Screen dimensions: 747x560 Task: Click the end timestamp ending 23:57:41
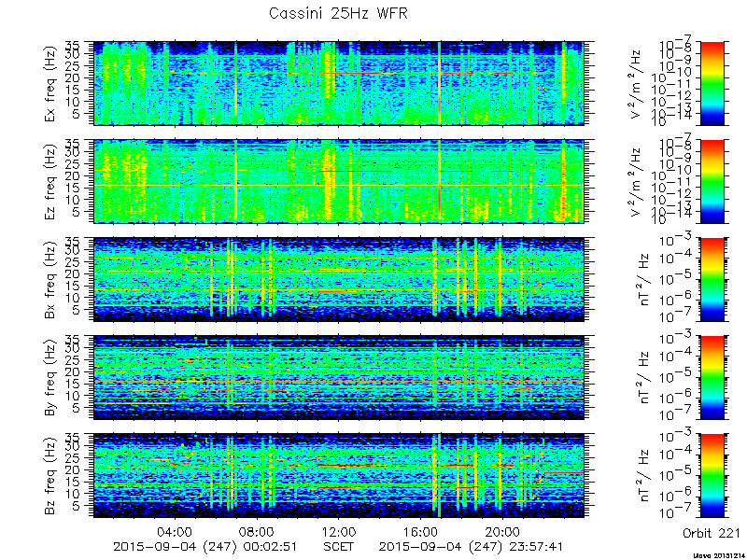click(x=471, y=547)
